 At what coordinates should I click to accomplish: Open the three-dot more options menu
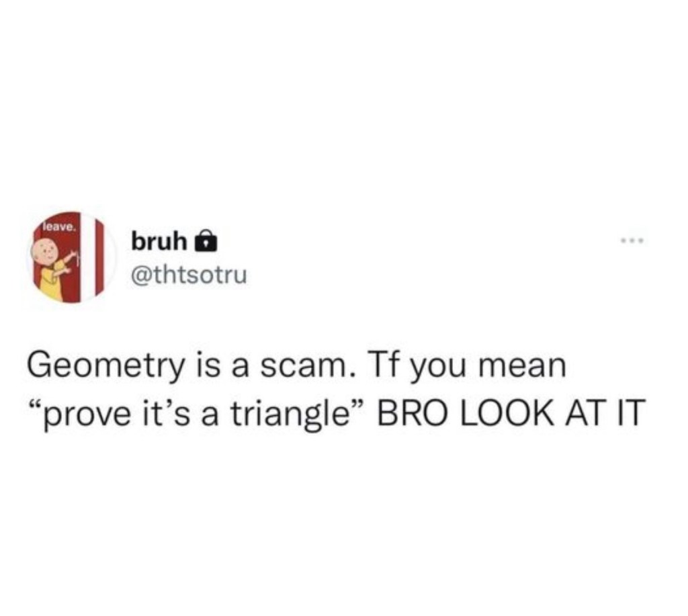pos(632,240)
